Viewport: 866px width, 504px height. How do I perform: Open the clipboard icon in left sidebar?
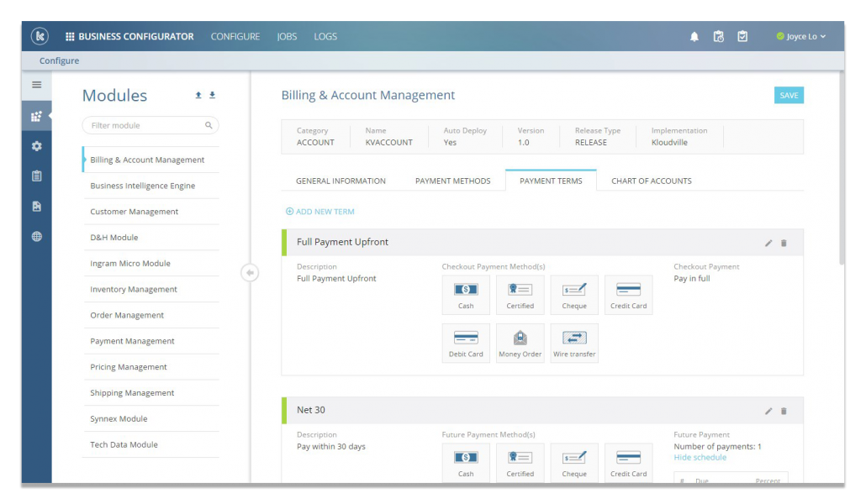(x=36, y=176)
